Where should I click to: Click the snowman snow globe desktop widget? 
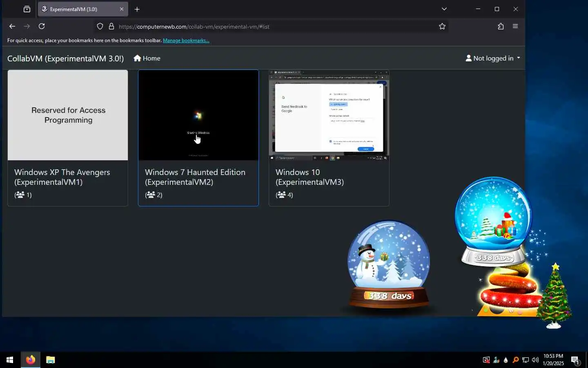389,265
